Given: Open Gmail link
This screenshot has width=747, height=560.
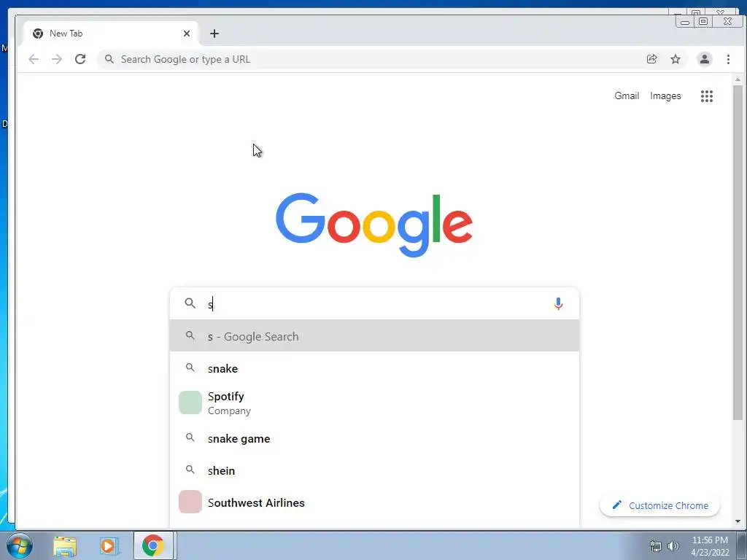Looking at the screenshot, I should pos(627,96).
